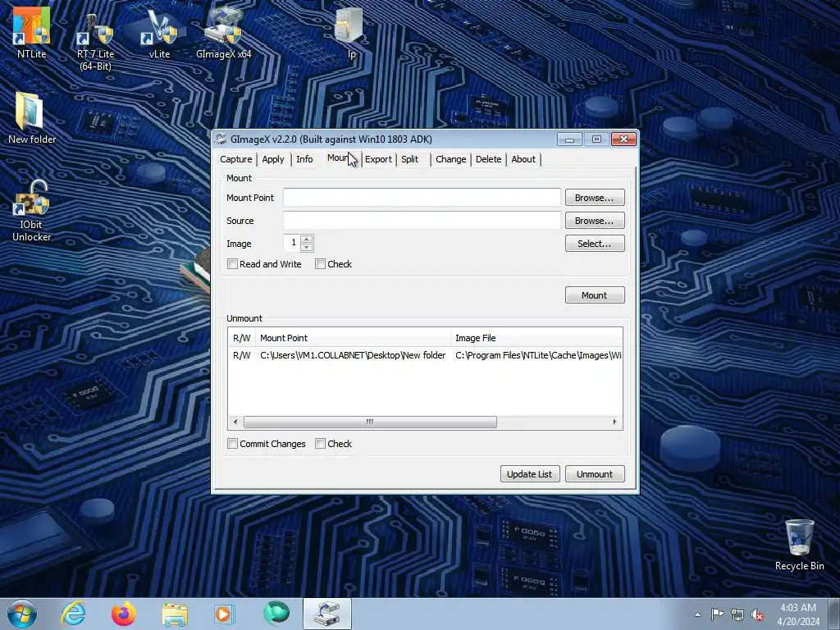Viewport: 840px width, 630px height.
Task: Click the Mount Point column header
Action: pyautogui.click(x=353, y=338)
